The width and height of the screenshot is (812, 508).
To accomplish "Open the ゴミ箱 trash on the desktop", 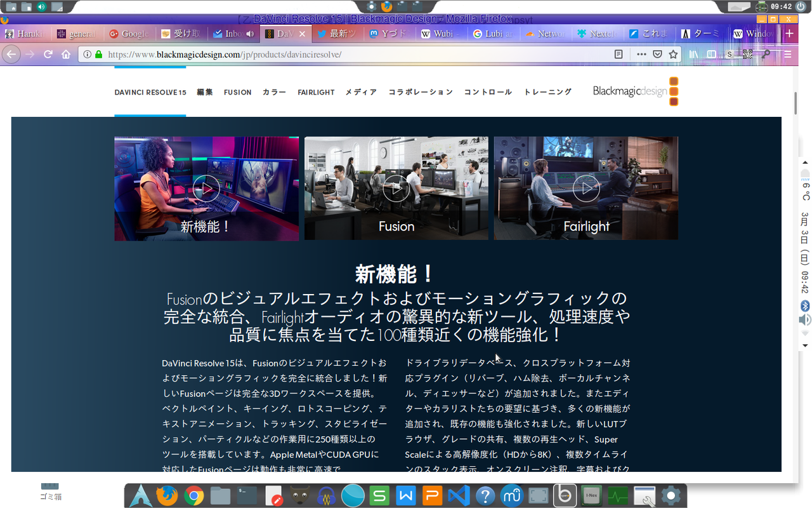I will (x=49, y=491).
